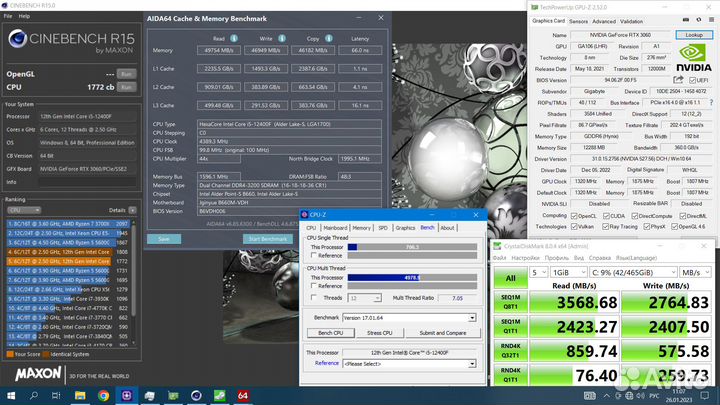
Task: Toggle Ray Tracing checkbox in GPU-Z
Action: 605,226
